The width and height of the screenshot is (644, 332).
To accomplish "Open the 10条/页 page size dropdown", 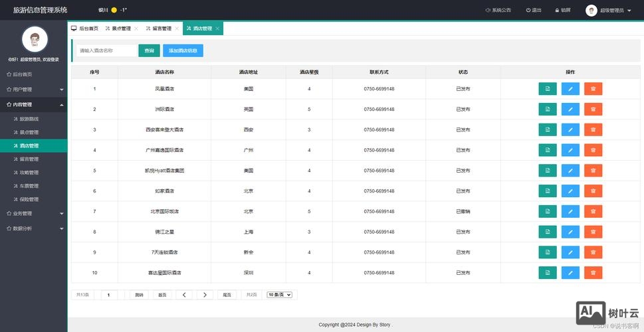I will [x=279, y=295].
